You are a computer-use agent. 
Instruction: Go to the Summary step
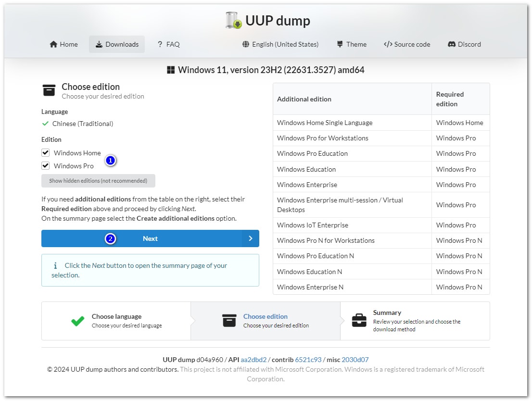415,321
